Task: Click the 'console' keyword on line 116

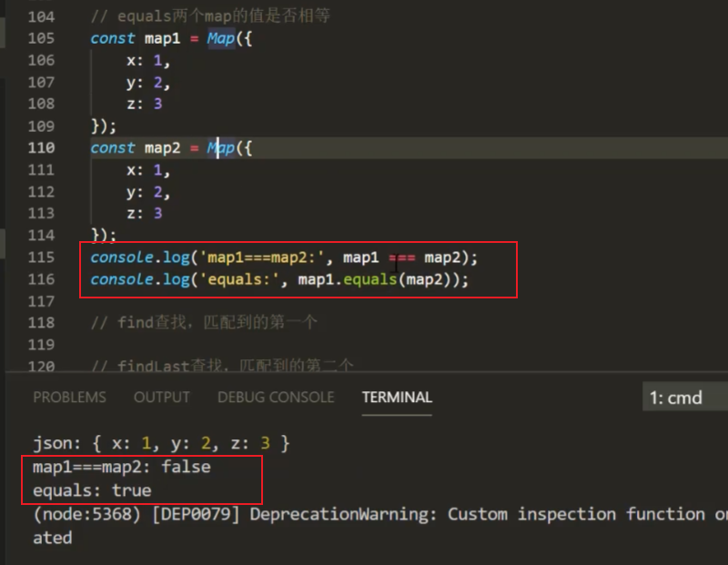Action: (122, 279)
